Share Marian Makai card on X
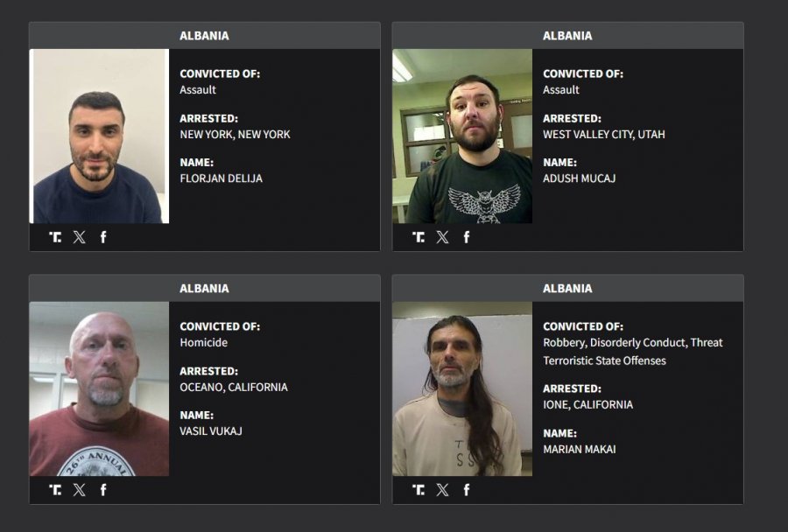The image size is (788, 532). click(x=443, y=490)
